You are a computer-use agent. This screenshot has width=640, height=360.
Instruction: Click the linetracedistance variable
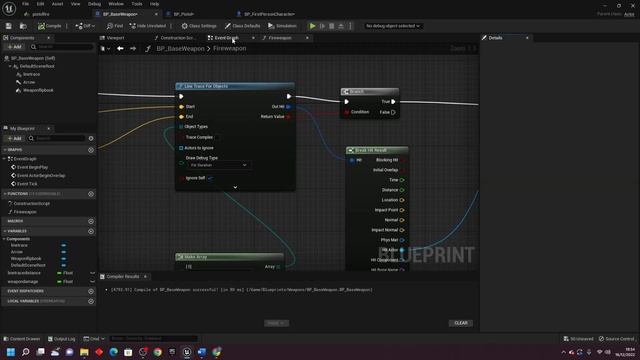(24, 273)
